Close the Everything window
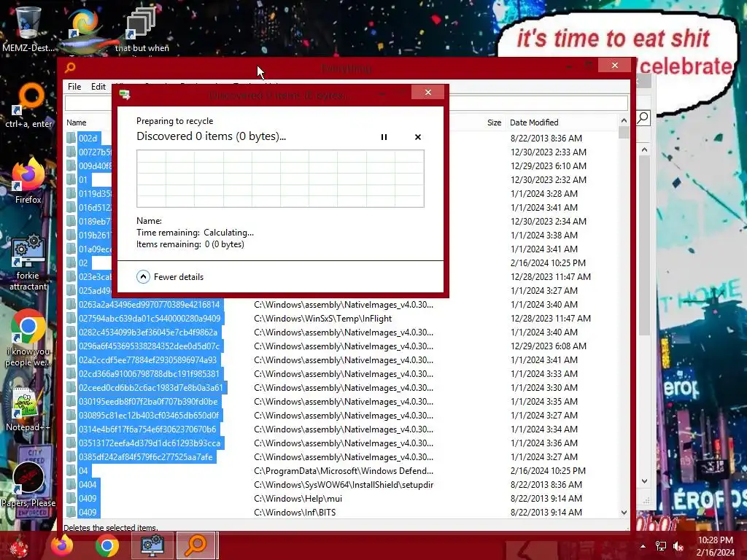 click(x=614, y=65)
